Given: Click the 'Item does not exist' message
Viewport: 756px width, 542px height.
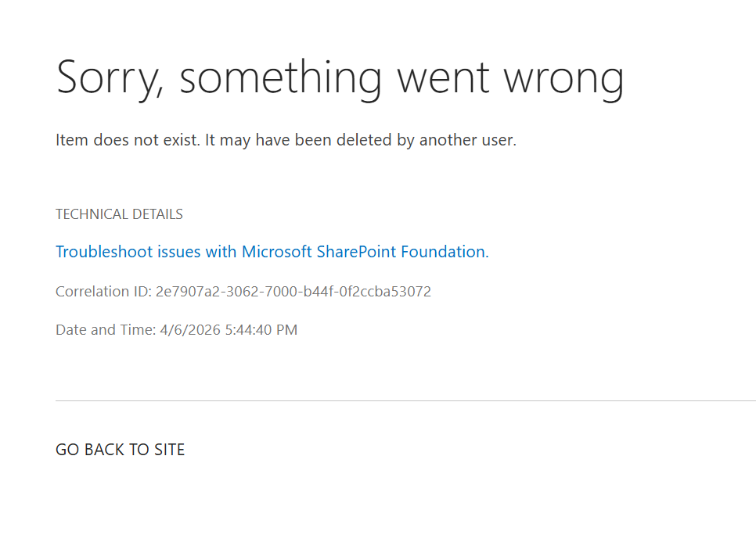Looking at the screenshot, I should click(x=286, y=140).
